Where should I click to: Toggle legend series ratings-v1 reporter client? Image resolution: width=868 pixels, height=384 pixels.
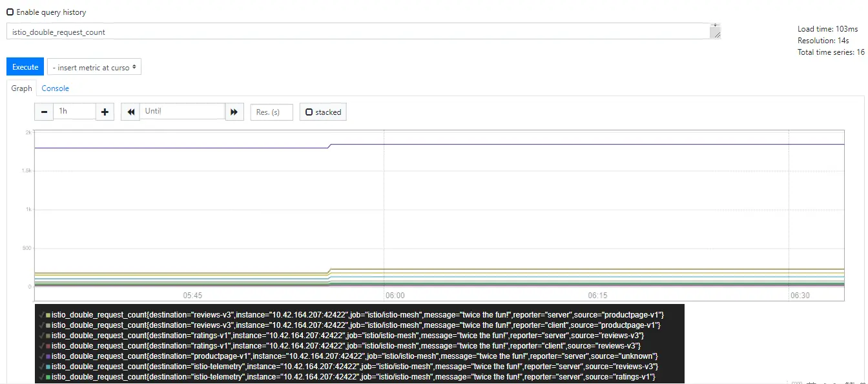(x=340, y=346)
